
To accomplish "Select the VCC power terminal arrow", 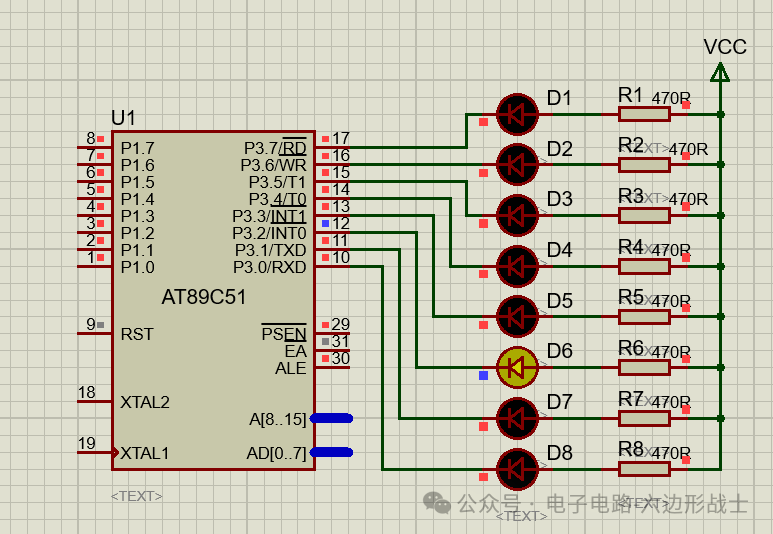I will pyautogui.click(x=720, y=72).
